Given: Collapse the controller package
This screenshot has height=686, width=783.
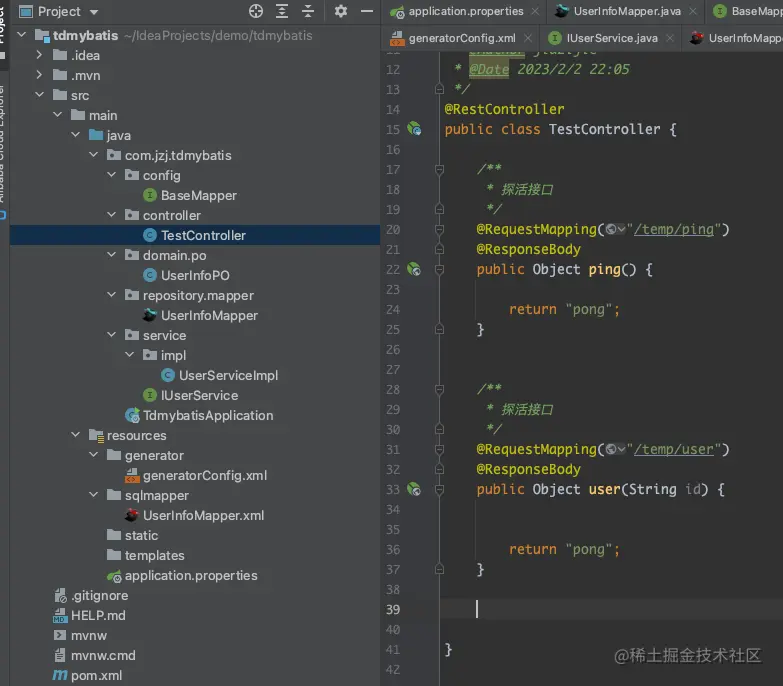Looking at the screenshot, I should coord(111,214).
